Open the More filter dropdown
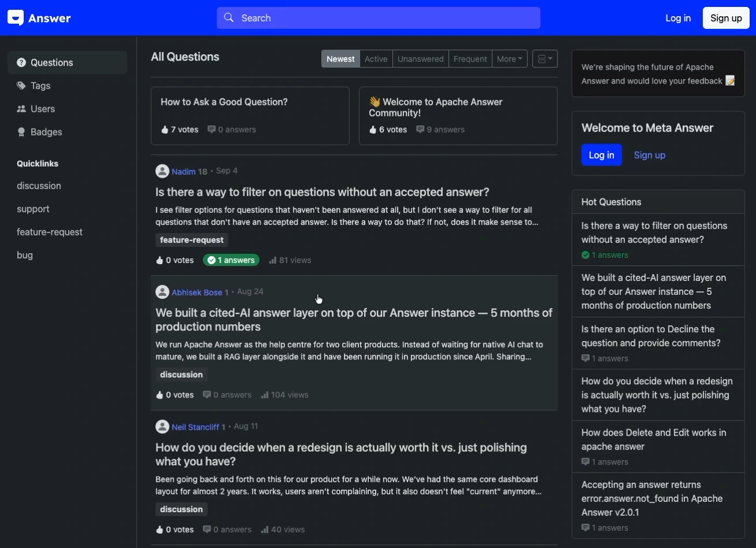 point(510,59)
